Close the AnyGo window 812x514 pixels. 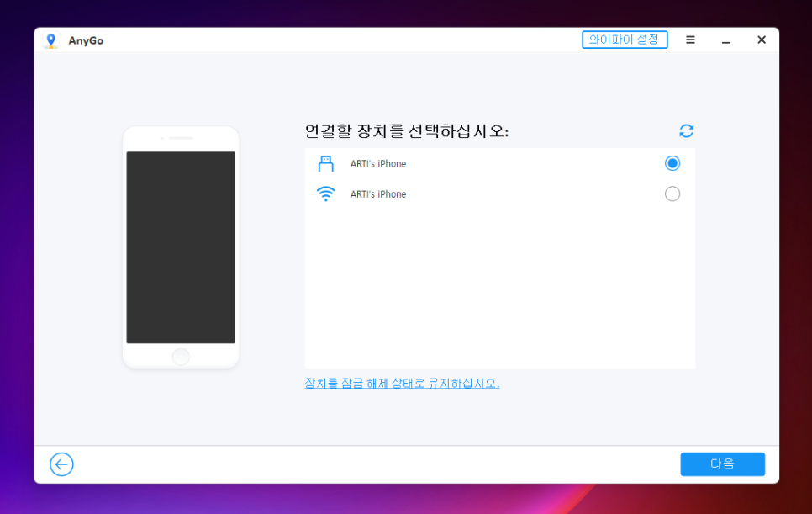[762, 40]
